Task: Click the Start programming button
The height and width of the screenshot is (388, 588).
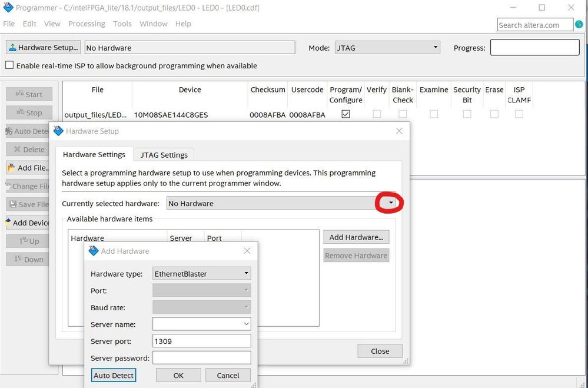Action: 29,94
